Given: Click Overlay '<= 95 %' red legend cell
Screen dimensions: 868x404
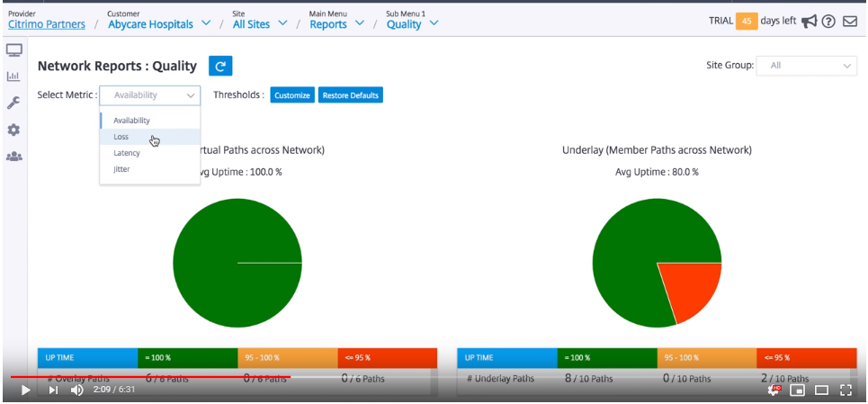Looking at the screenshot, I should [388, 357].
